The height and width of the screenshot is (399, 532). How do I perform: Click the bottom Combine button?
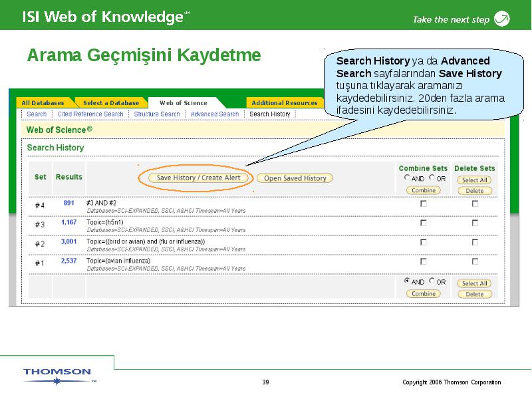[x=424, y=293]
